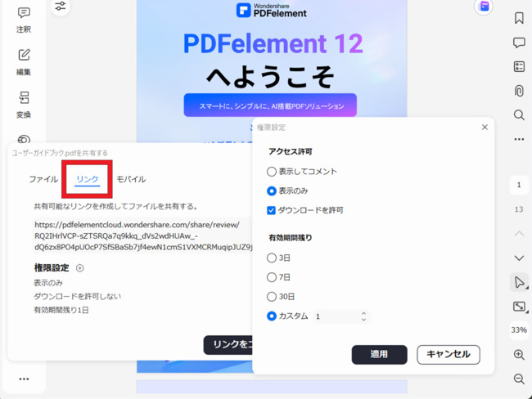Switch to the モバイル tab
This screenshot has height=399, width=532.
(x=131, y=179)
